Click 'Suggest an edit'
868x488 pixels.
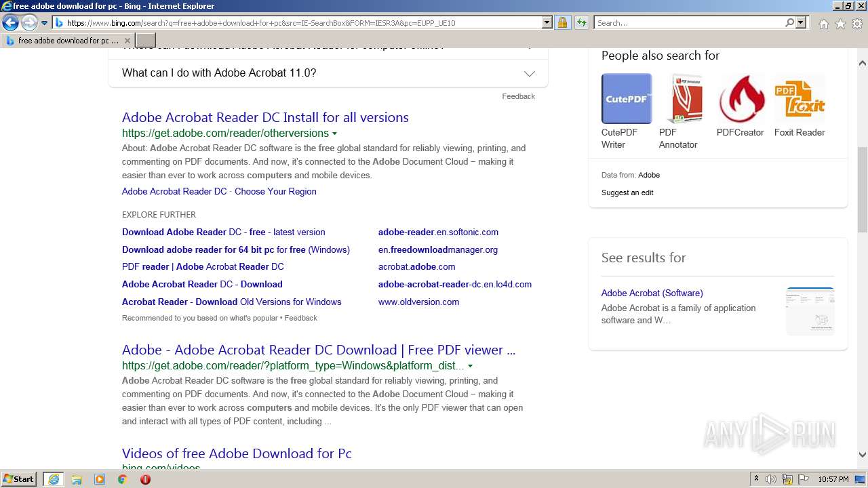point(627,192)
